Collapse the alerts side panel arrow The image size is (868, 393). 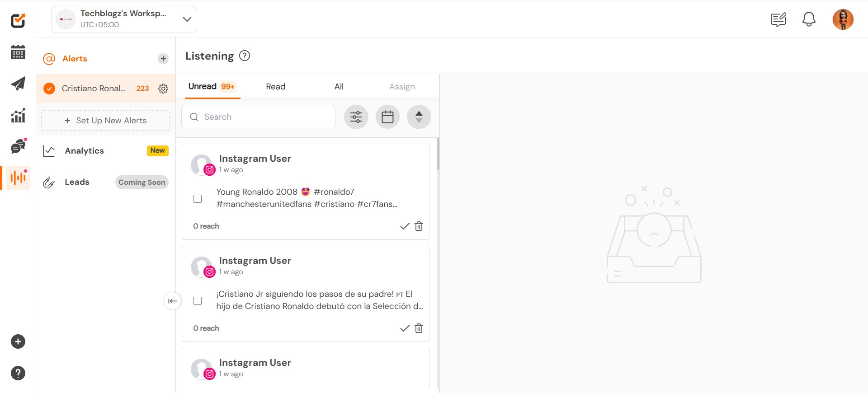coord(172,301)
